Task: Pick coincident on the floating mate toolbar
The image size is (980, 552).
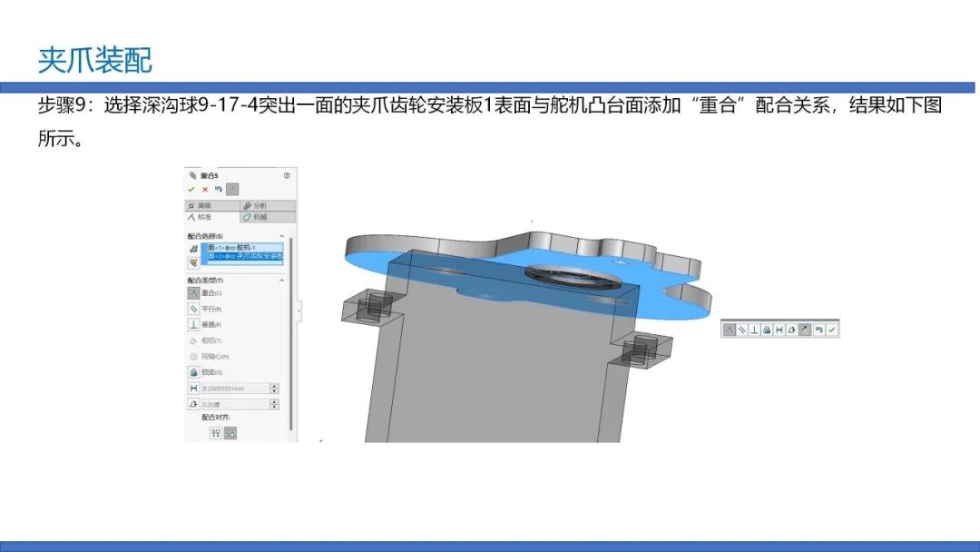Action: (729, 330)
